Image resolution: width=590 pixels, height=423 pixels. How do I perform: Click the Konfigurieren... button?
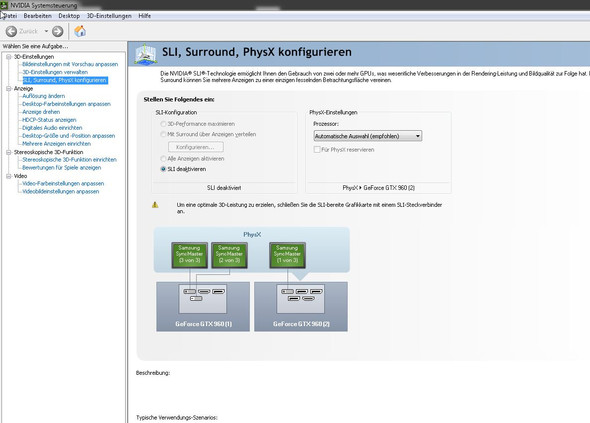pyautogui.click(x=196, y=147)
